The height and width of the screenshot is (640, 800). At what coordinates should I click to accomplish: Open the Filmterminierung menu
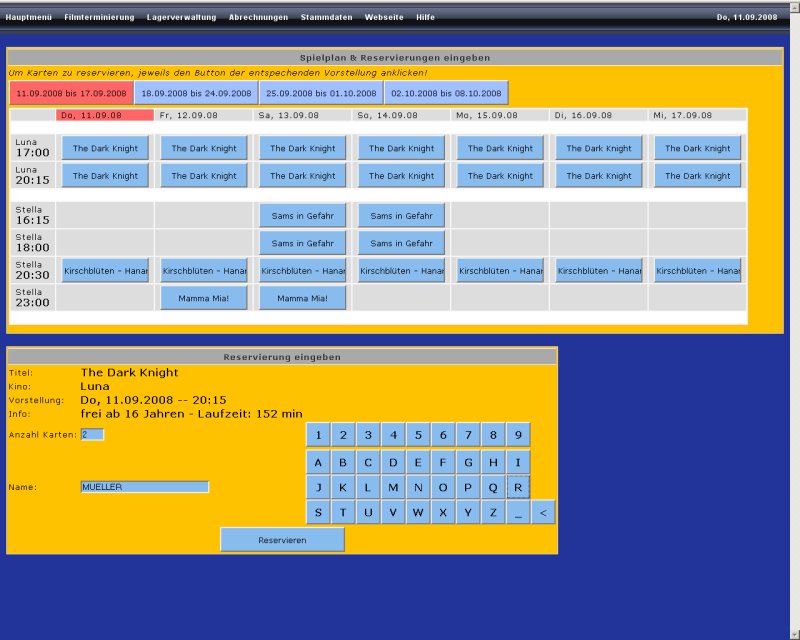(99, 17)
